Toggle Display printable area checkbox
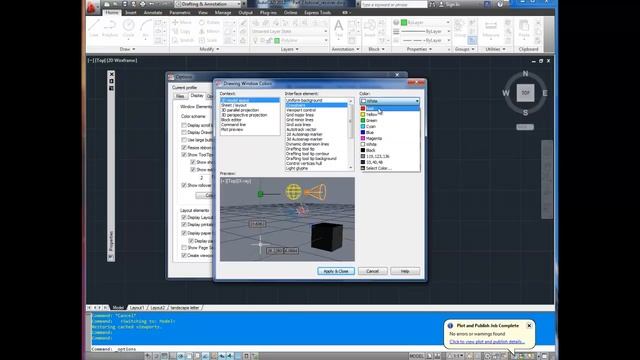Viewport: 640px width, 360px height. (184, 225)
